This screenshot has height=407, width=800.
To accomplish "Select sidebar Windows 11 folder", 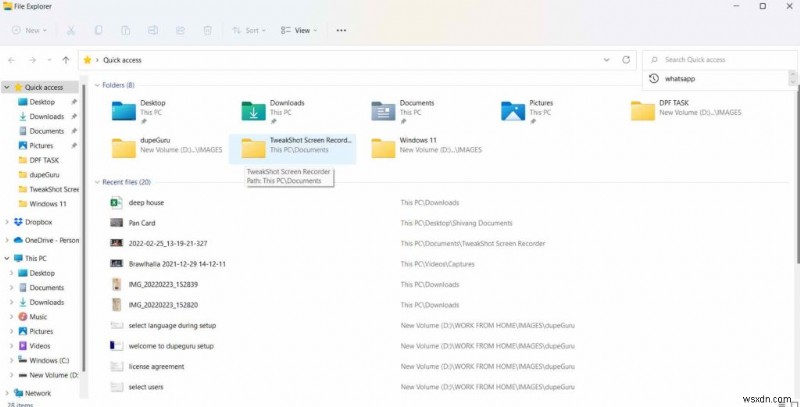I will point(42,204).
